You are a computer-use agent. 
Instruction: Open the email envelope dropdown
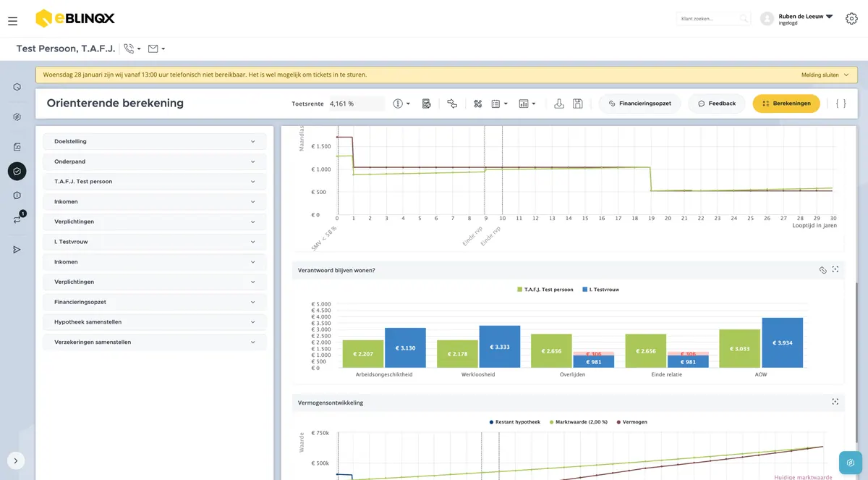pos(156,49)
